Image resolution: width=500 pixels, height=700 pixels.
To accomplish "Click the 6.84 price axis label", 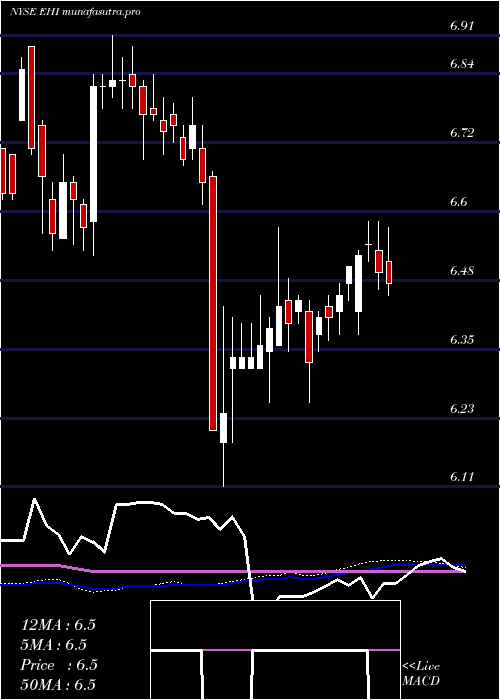I will click(x=462, y=64).
